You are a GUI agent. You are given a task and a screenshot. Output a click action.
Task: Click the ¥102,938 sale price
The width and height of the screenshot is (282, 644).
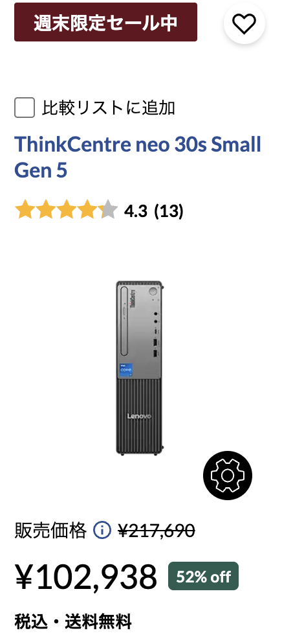(86, 577)
